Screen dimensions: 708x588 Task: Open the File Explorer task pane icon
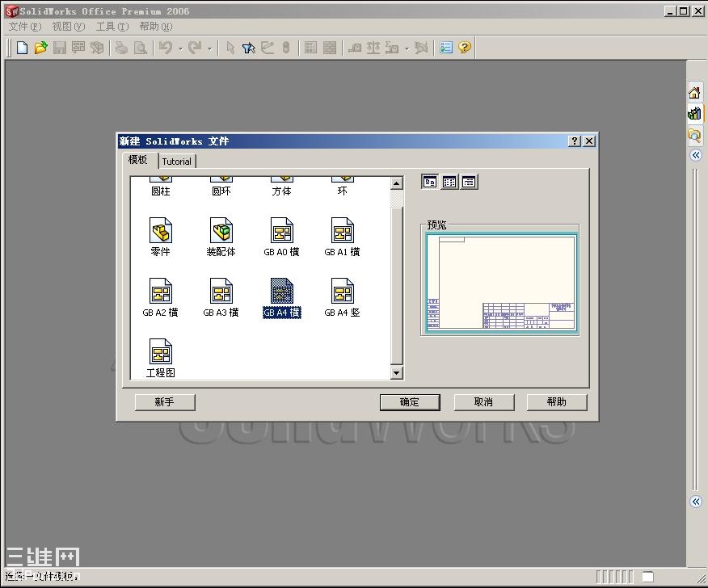pyautogui.click(x=694, y=134)
